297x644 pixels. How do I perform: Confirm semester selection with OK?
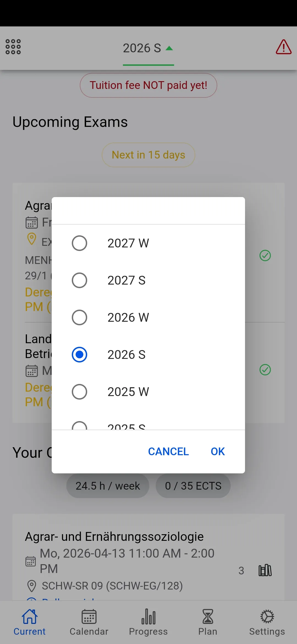click(217, 451)
